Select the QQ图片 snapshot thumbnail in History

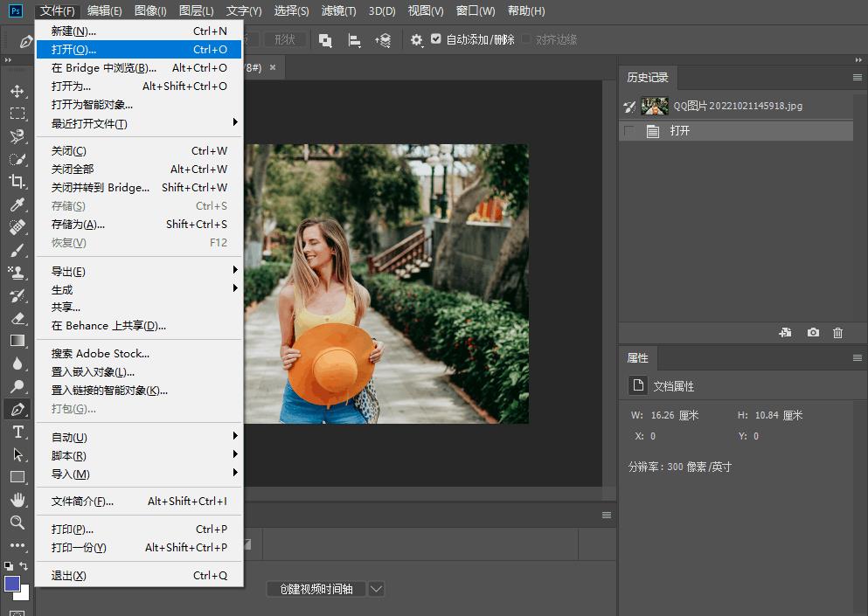(654, 106)
